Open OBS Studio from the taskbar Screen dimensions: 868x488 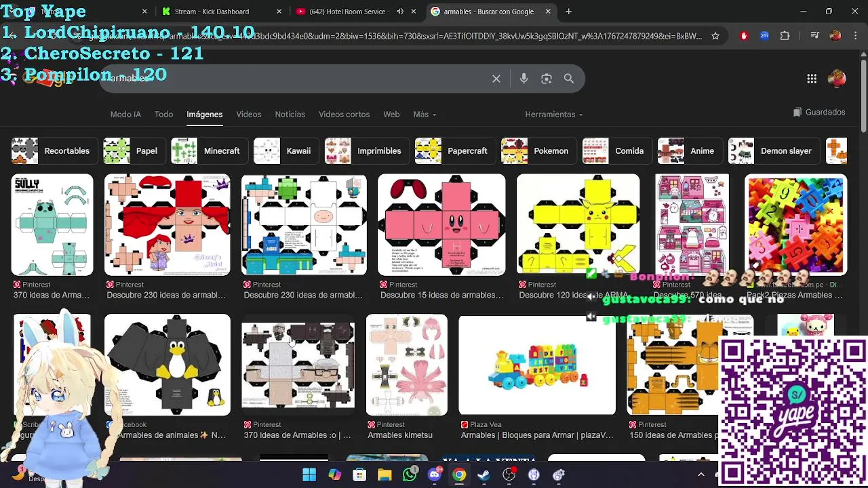509,474
